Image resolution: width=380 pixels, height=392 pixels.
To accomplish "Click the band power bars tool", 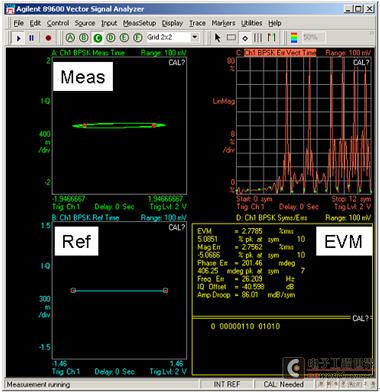I will coord(258,38).
